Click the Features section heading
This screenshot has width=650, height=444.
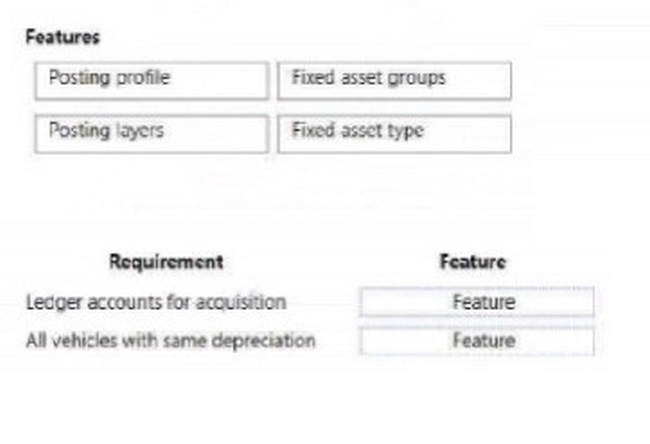coord(62,37)
